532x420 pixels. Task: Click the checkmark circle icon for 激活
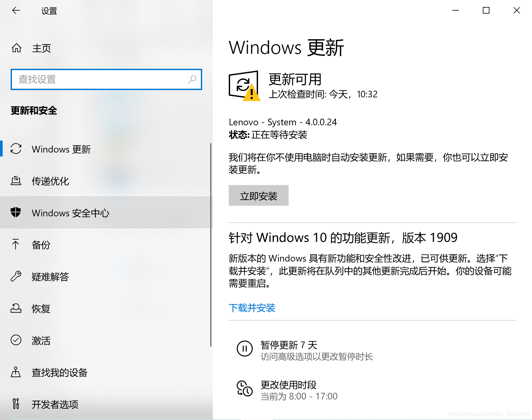coord(16,340)
